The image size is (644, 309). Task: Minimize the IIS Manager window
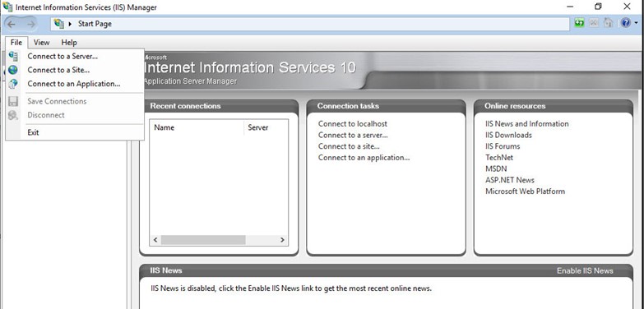pyautogui.click(x=570, y=7)
